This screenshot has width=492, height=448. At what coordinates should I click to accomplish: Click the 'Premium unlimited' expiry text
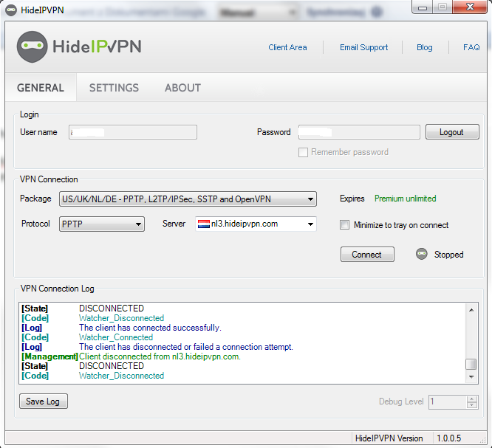coord(405,199)
